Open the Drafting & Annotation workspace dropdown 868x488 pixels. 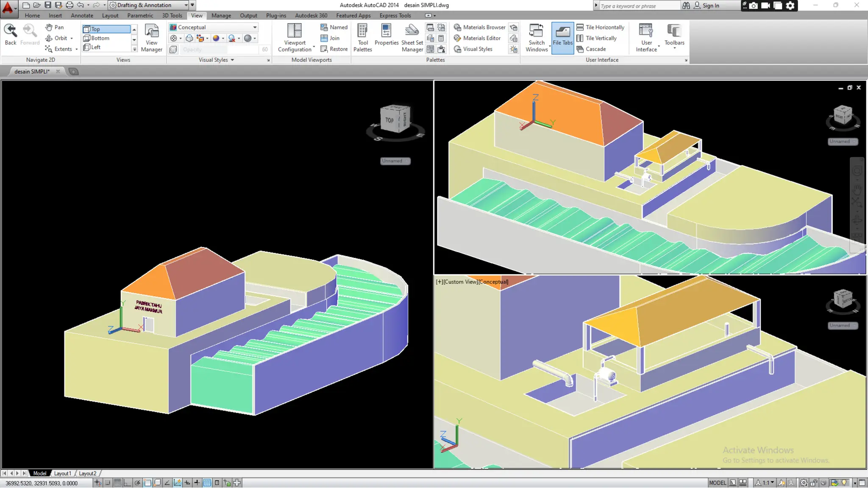pyautogui.click(x=186, y=5)
